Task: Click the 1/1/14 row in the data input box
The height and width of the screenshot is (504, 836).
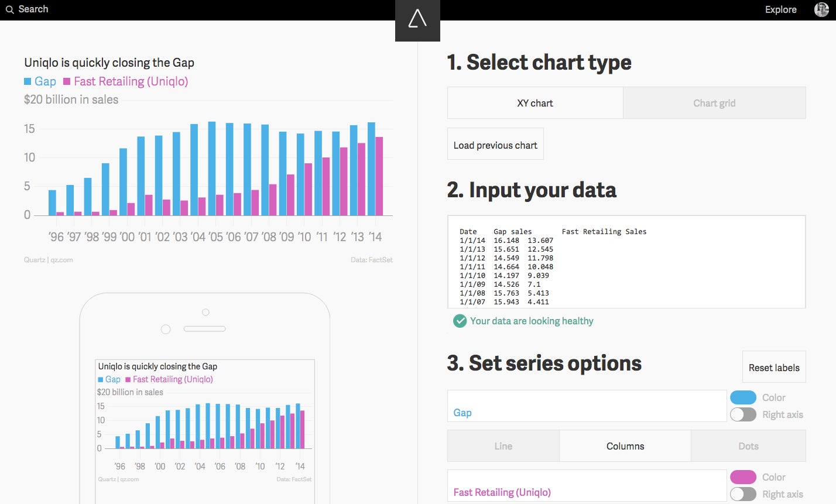Action: (x=506, y=241)
